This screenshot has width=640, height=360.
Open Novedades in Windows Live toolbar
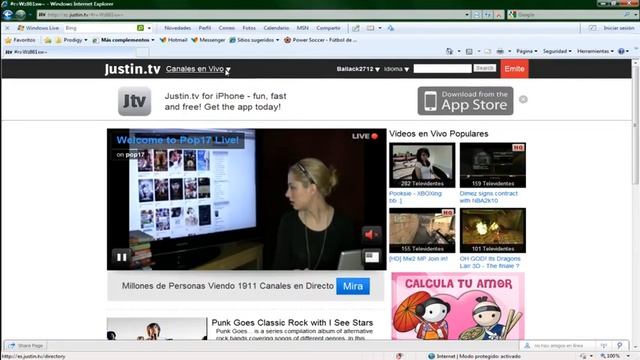coord(178,28)
